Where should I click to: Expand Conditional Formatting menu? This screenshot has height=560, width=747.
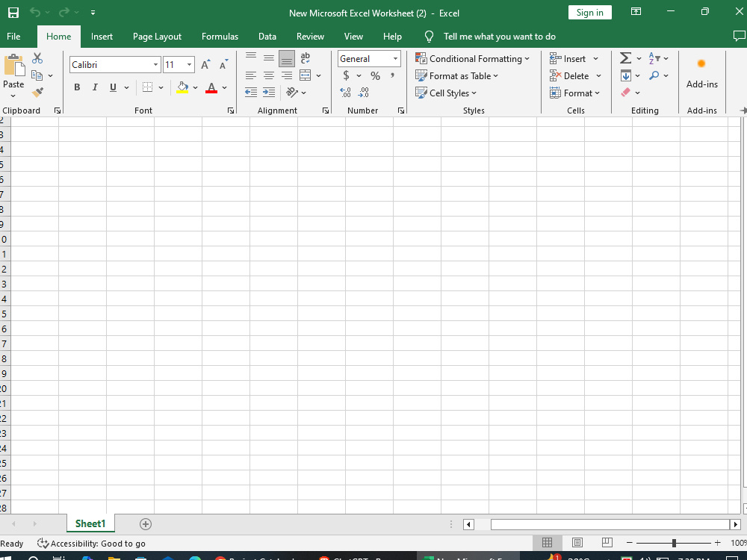(472, 58)
